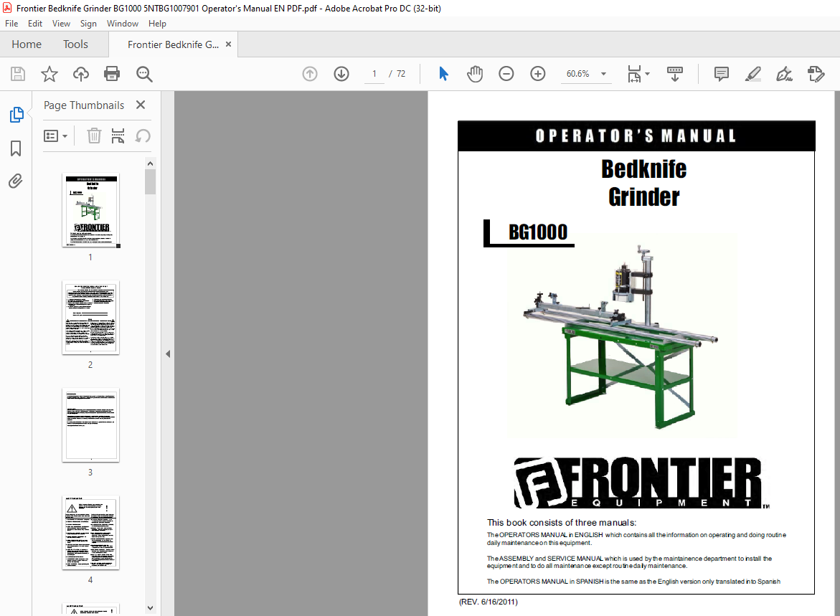840x616 pixels.
Task: Click thumbnail scrollbar down arrow
Action: click(150, 608)
